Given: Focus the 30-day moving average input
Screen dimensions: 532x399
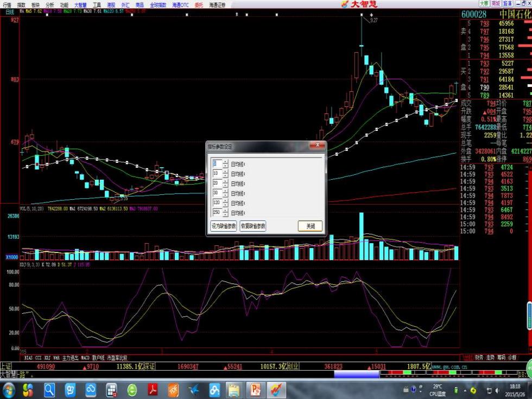Looking at the screenshot, I should [217, 193].
